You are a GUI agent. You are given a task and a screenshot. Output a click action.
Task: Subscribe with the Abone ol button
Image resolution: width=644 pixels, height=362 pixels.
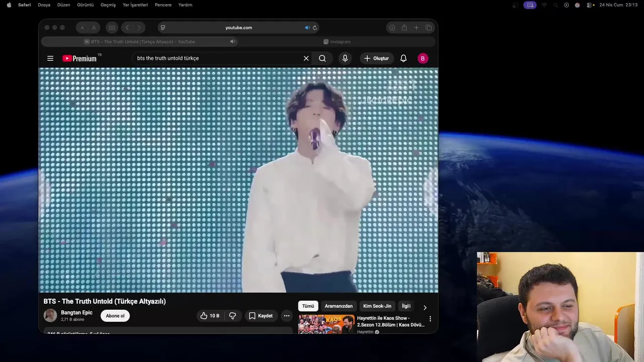coord(115,316)
